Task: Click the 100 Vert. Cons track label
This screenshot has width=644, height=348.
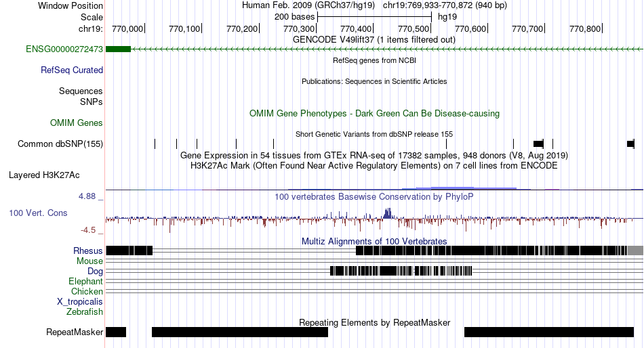Action: pyautogui.click(x=38, y=213)
